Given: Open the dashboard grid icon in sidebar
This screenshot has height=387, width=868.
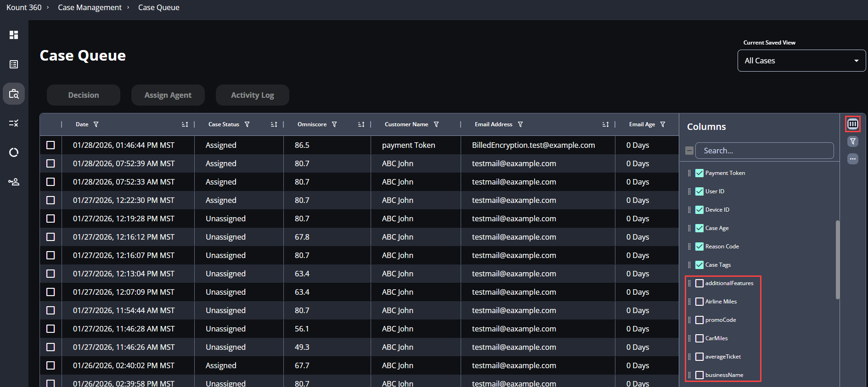Looking at the screenshot, I should 14,35.
